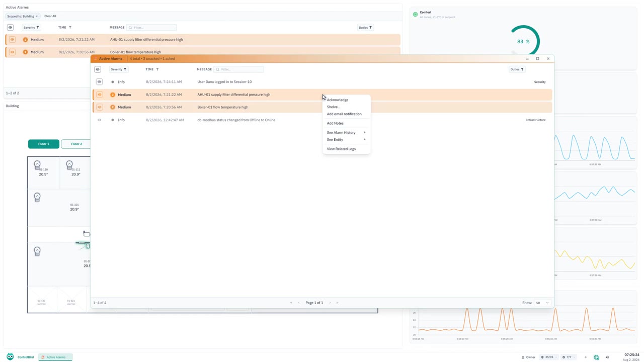Open the Duties filter dropdown in popup
This screenshot has height=362, width=644.
coord(517,69)
